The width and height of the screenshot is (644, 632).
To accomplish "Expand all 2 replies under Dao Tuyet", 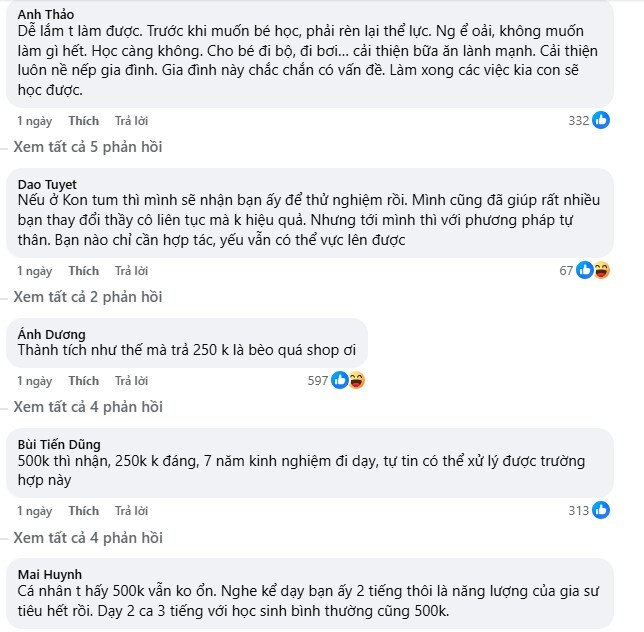I will point(87,297).
